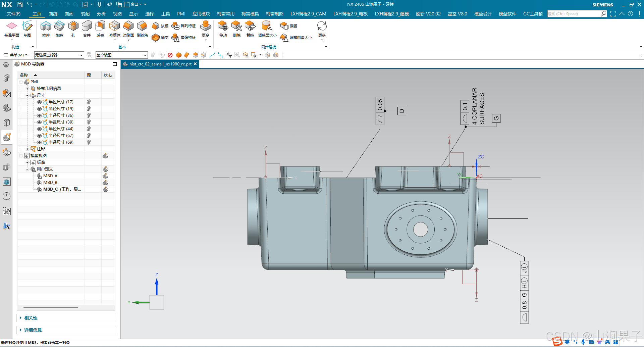This screenshot has height=347, width=644.
Task: Select the 倒斜角 chamfer tool
Action: 142,29
